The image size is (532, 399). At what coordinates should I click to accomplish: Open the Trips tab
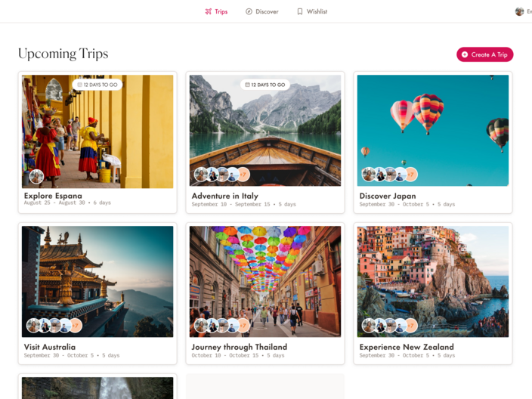pyautogui.click(x=216, y=11)
